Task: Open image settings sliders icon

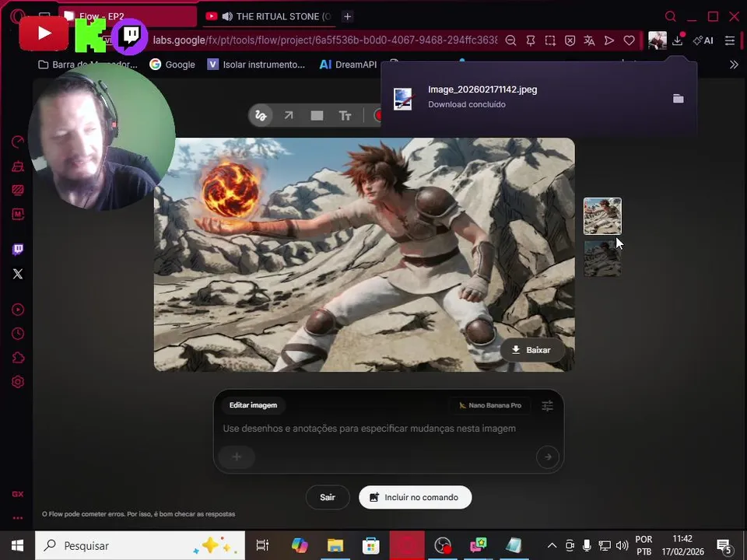Action: (547, 406)
